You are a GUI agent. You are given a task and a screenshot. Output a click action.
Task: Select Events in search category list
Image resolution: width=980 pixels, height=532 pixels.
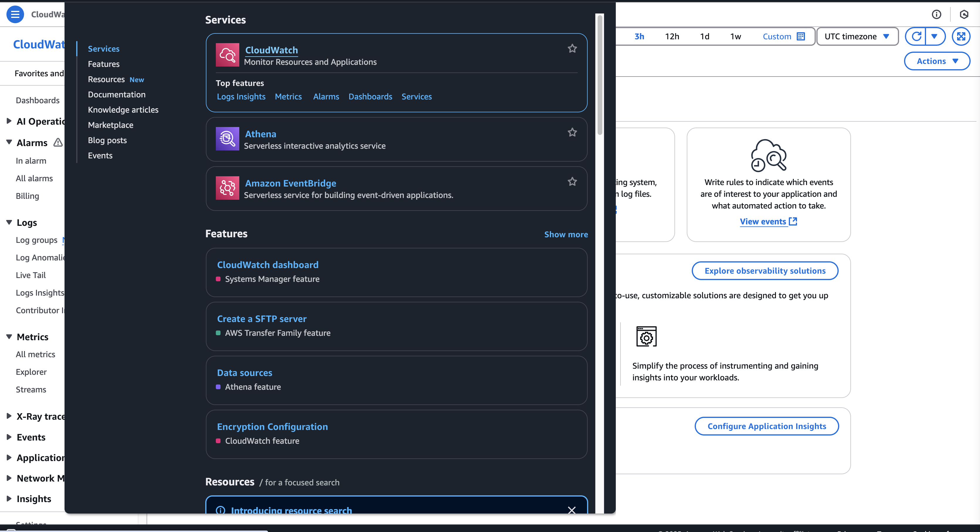[x=100, y=155]
